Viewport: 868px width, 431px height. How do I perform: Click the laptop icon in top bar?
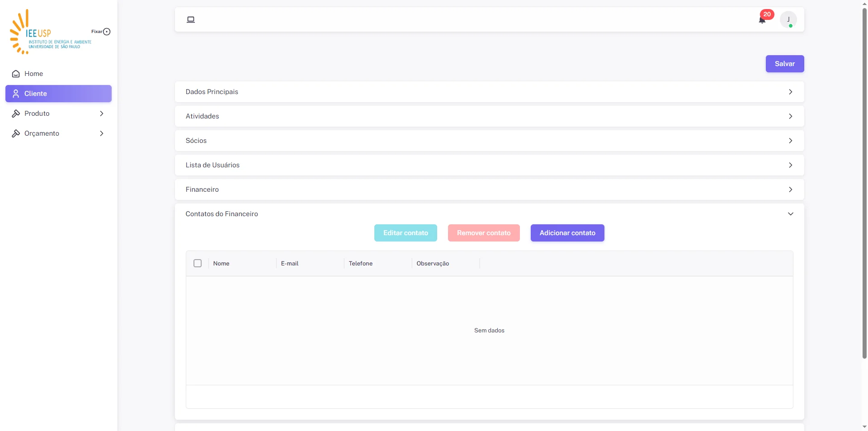pyautogui.click(x=191, y=19)
